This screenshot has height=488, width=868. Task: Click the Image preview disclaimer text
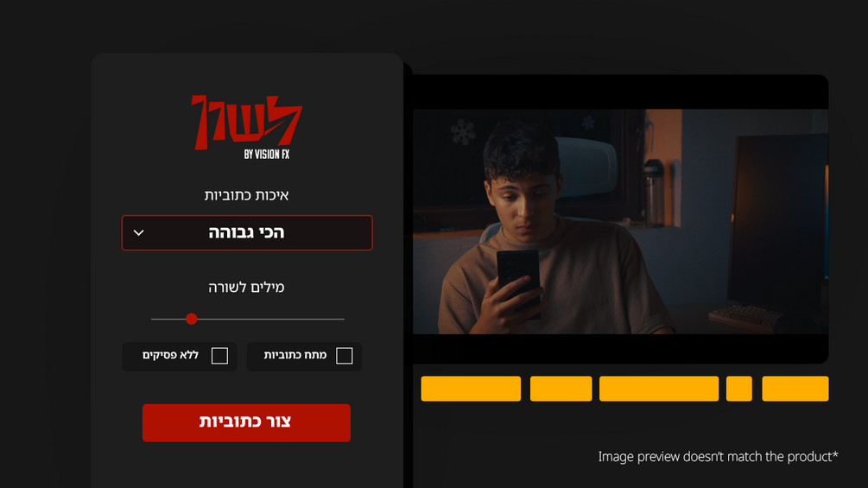(x=718, y=456)
